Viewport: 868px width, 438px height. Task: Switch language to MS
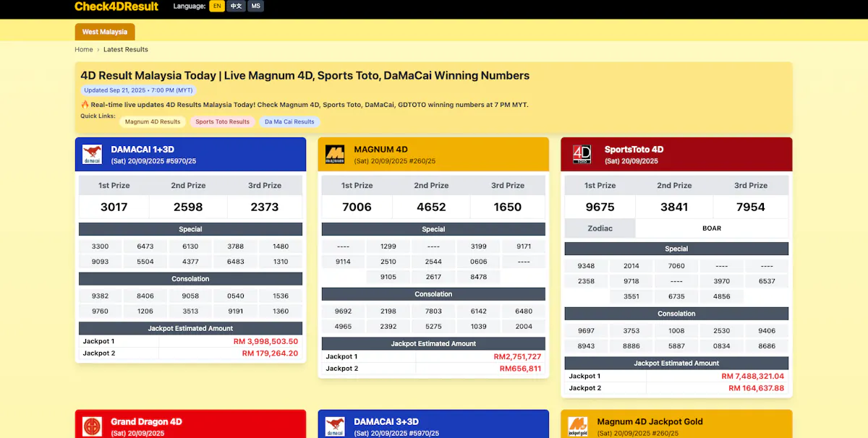pyautogui.click(x=256, y=6)
